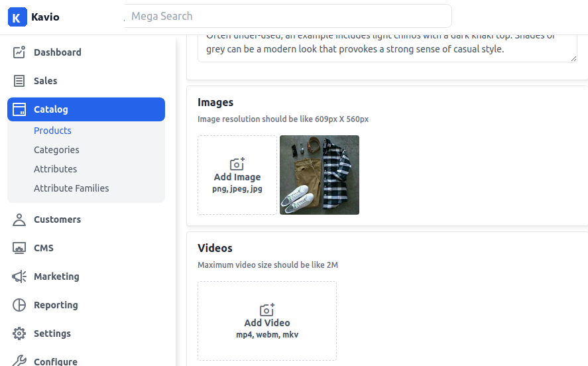The width and height of the screenshot is (588, 366).
Task: Click the textarea resize handle
Action: [x=573, y=58]
